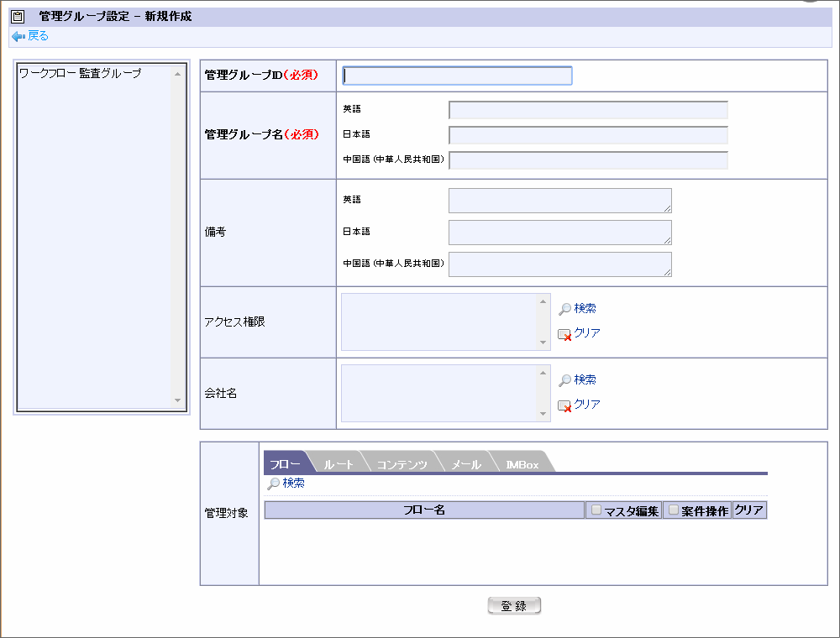Image resolution: width=840 pixels, height=638 pixels.
Task: Open 検索 link for アクセス権限
Action: click(585, 308)
